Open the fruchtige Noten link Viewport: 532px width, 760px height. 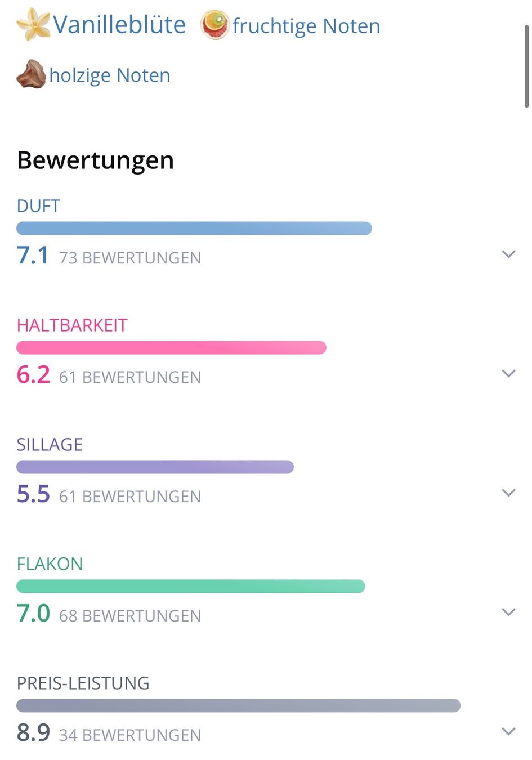[306, 26]
